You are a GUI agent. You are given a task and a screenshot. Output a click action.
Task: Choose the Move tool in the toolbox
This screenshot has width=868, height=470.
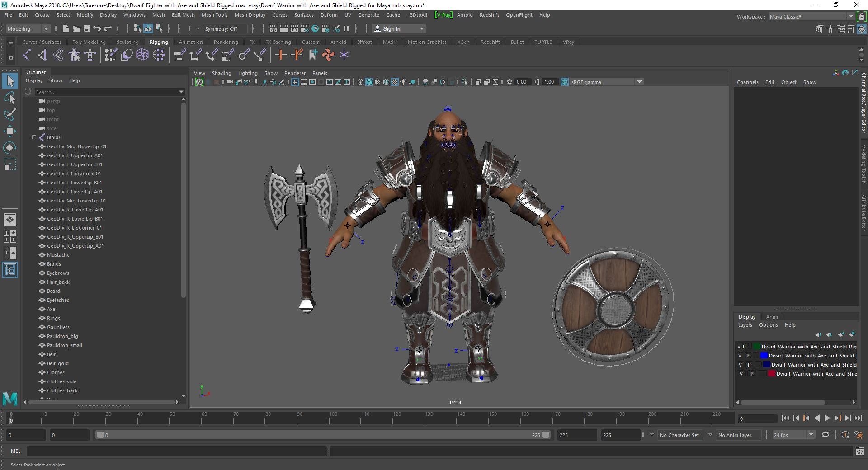(10, 131)
